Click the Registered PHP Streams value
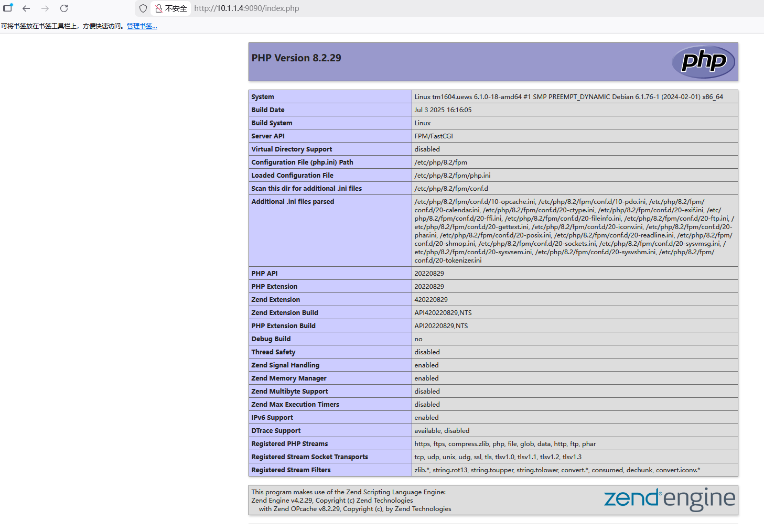 504,444
